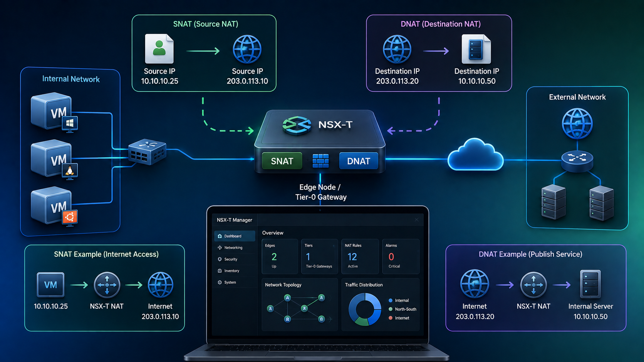This screenshot has width=644, height=362.
Task: Select the network switch beside the VMs
Action: (x=147, y=152)
